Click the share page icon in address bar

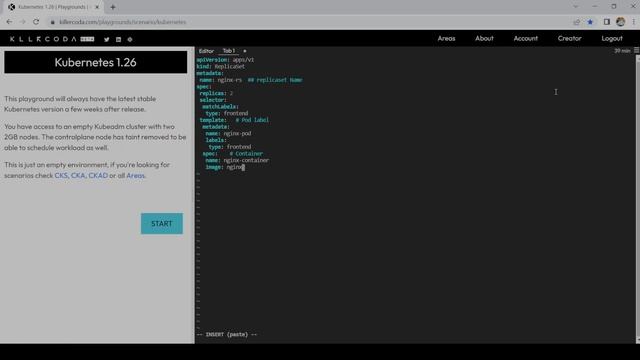click(x=576, y=22)
